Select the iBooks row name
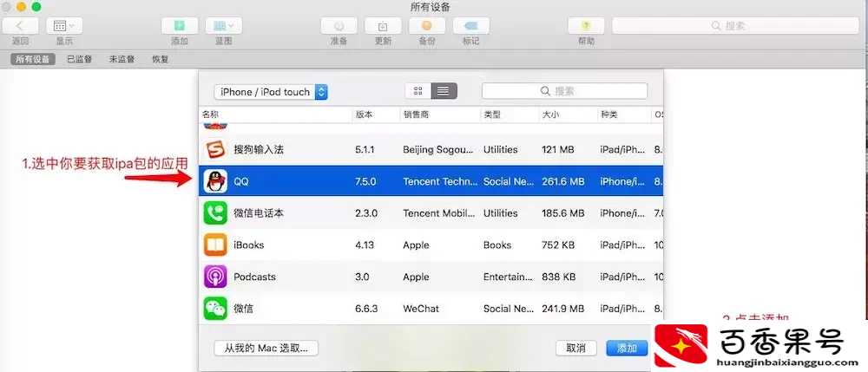 coord(248,245)
